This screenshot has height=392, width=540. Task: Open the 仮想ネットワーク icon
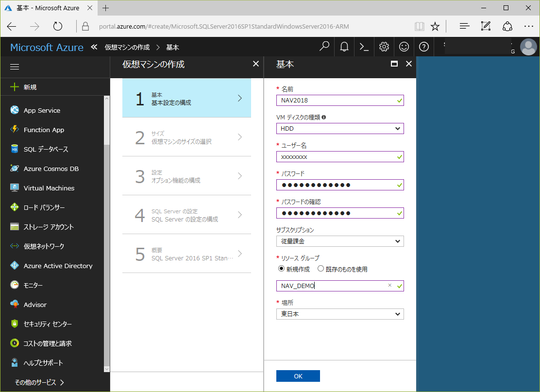tap(15, 246)
